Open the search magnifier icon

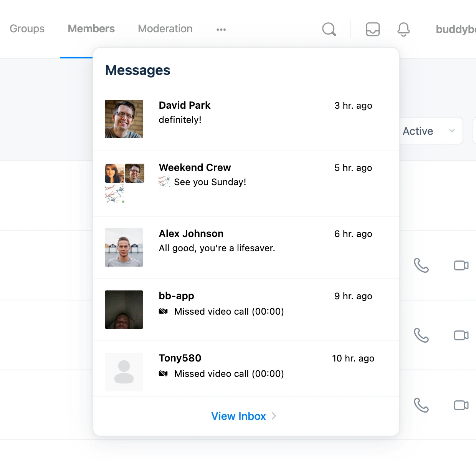[x=329, y=29]
